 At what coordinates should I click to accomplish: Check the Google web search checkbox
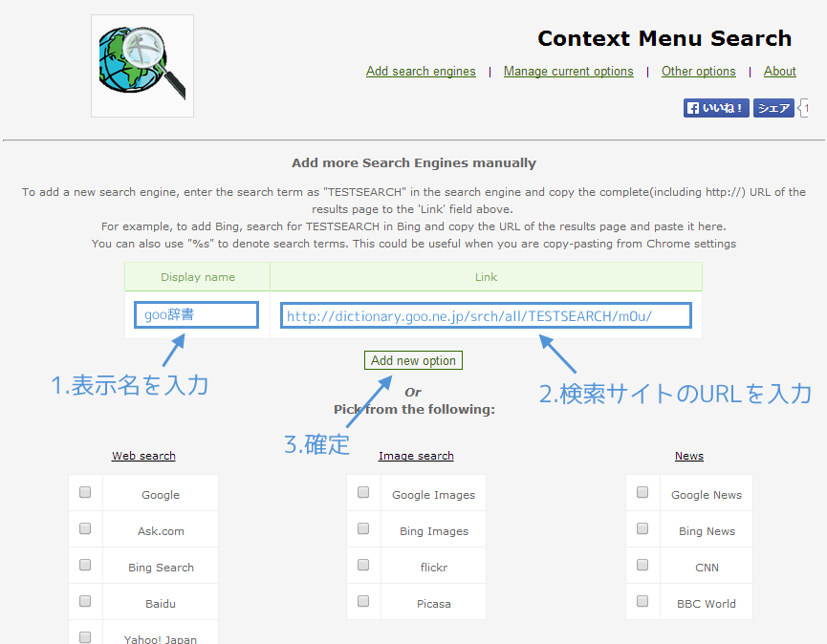click(x=85, y=492)
